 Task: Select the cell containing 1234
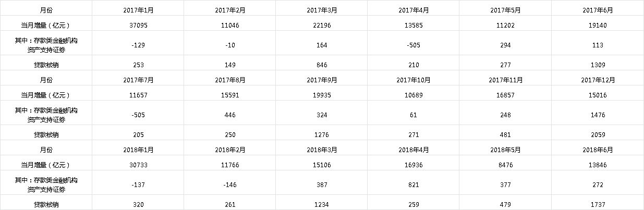pos(322,205)
